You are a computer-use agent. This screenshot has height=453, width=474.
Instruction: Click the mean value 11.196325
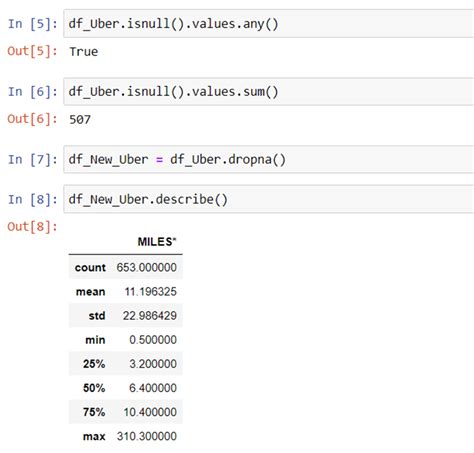[x=150, y=292]
